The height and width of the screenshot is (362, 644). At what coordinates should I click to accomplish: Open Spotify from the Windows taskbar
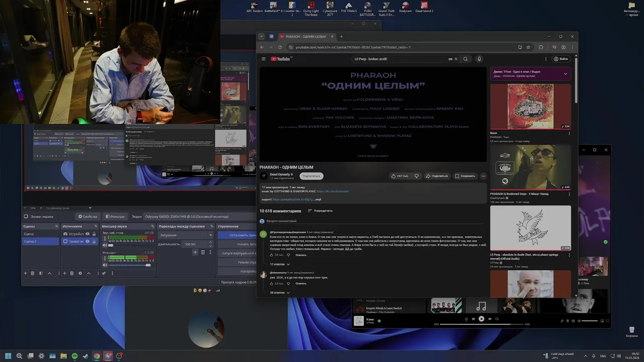coord(74,356)
